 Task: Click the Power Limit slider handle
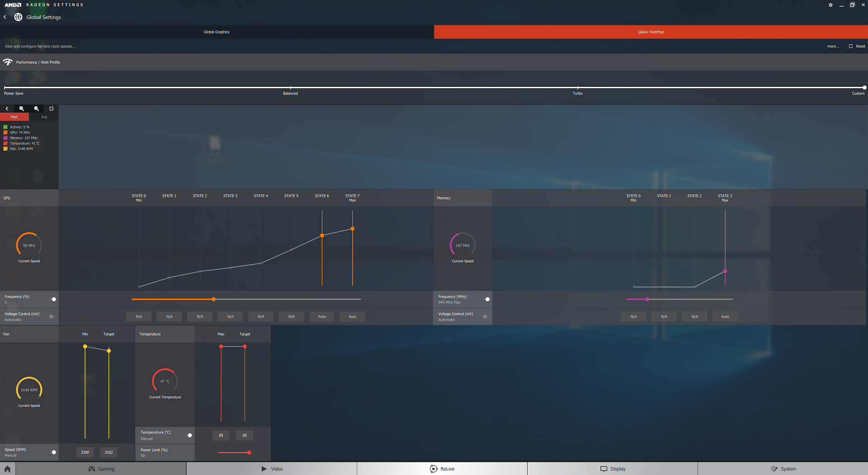[249, 452]
